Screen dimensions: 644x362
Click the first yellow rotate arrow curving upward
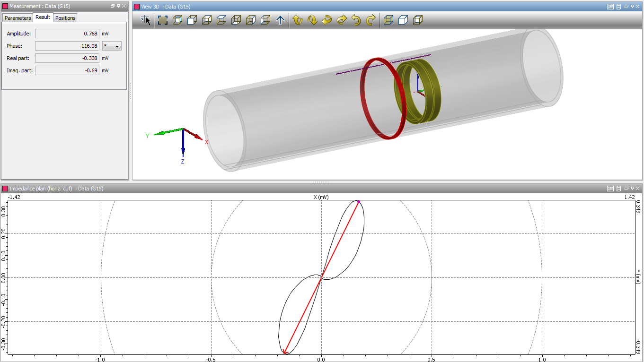pyautogui.click(x=297, y=20)
